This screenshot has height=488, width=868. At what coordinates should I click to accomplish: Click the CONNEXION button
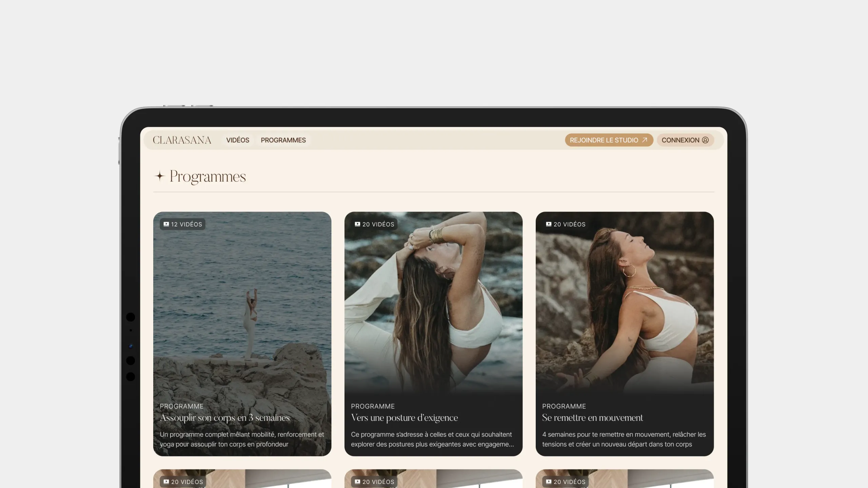pyautogui.click(x=685, y=140)
